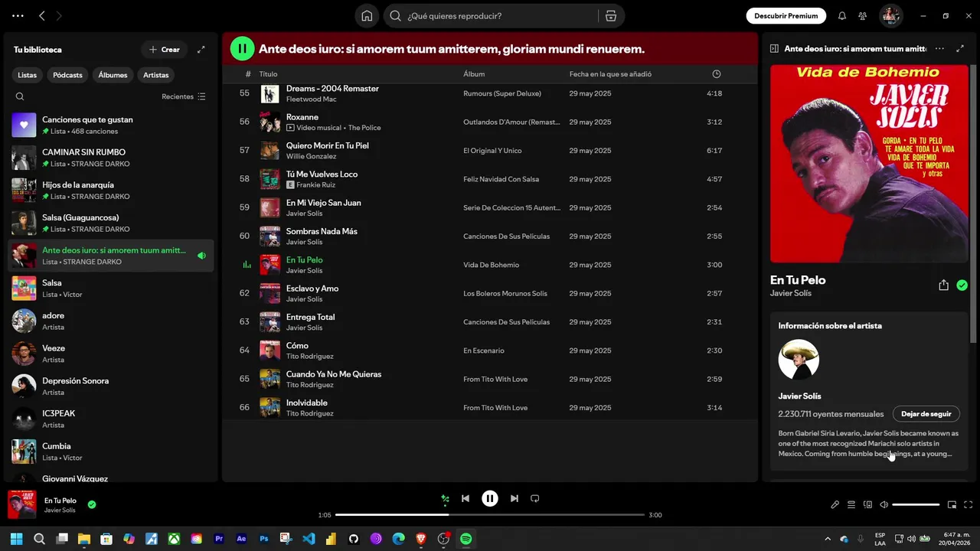Sort by duration clock icon
The image size is (980, 551).
717,74
